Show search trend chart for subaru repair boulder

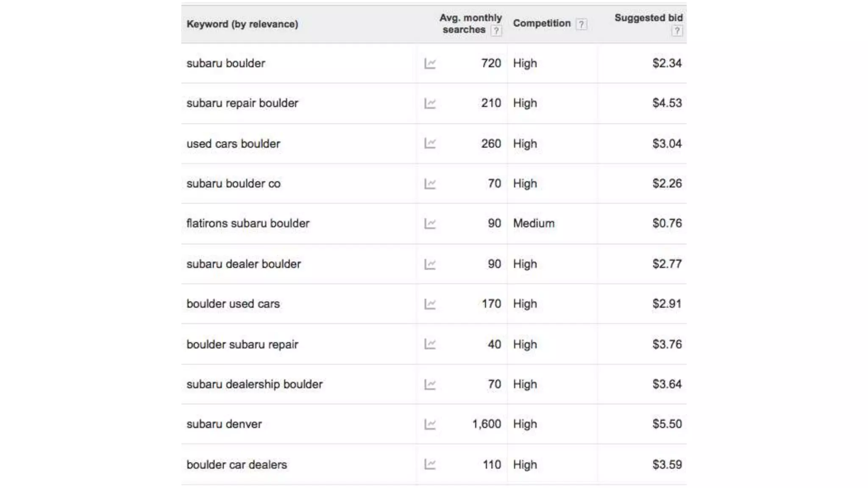430,103
